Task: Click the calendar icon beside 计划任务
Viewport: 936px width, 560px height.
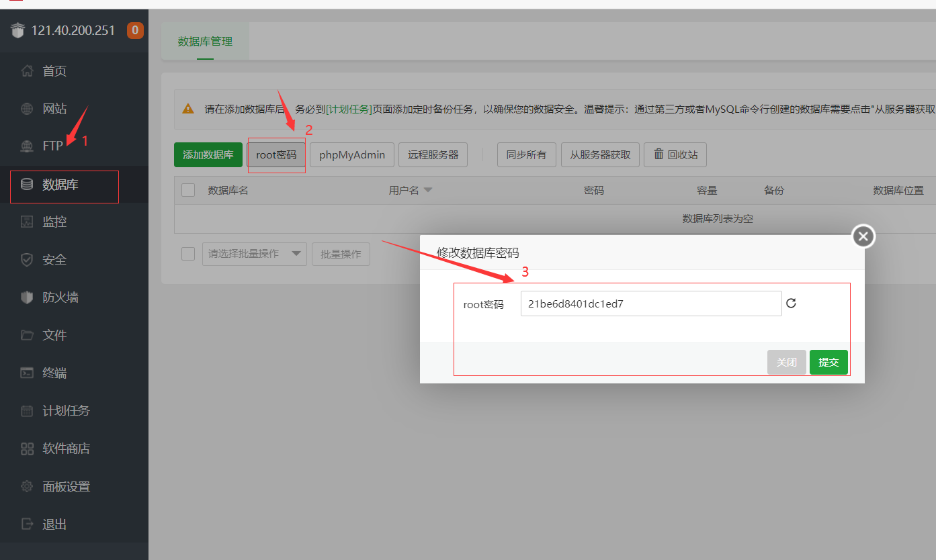Action: coord(27,410)
